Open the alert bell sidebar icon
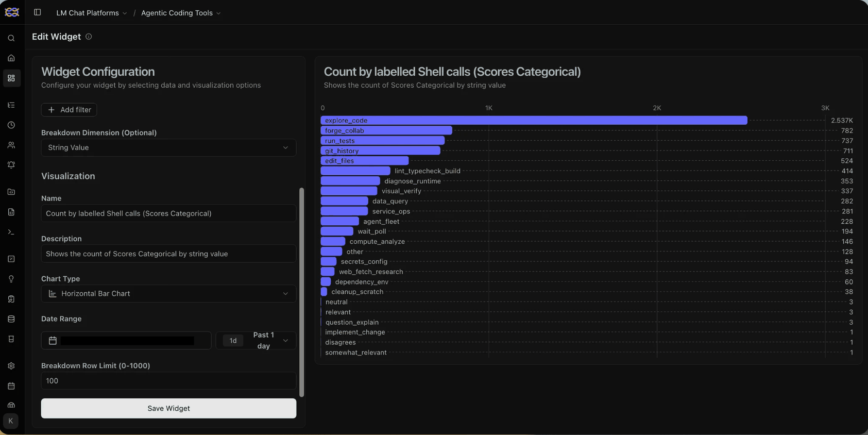868x435 pixels. pyautogui.click(x=11, y=165)
